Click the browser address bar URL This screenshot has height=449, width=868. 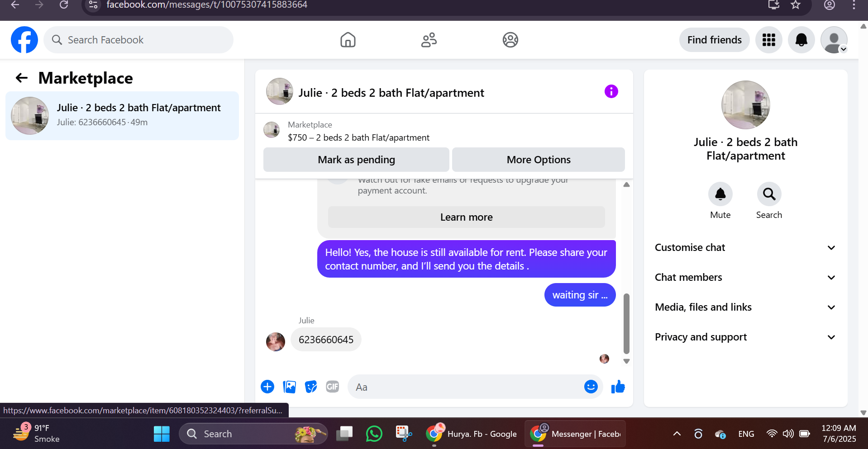(207, 5)
